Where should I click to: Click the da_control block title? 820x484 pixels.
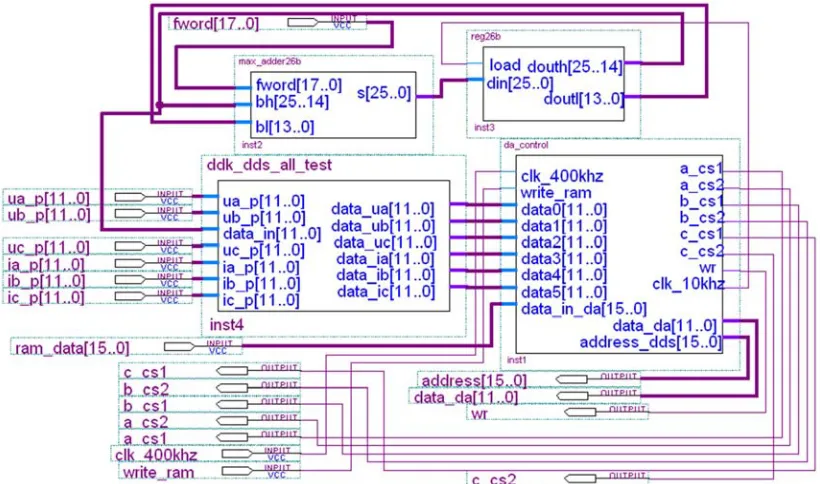click(526, 145)
